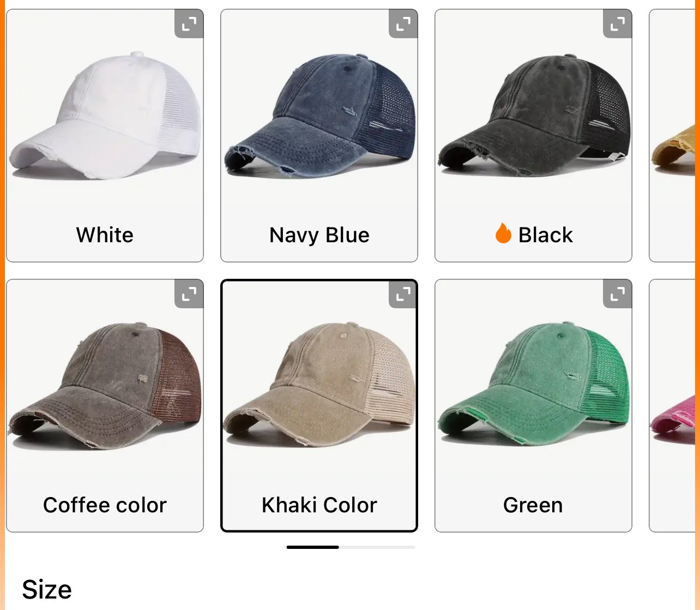Image resolution: width=700 pixels, height=610 pixels.
Task: Expand the Green cap image
Action: click(x=617, y=294)
